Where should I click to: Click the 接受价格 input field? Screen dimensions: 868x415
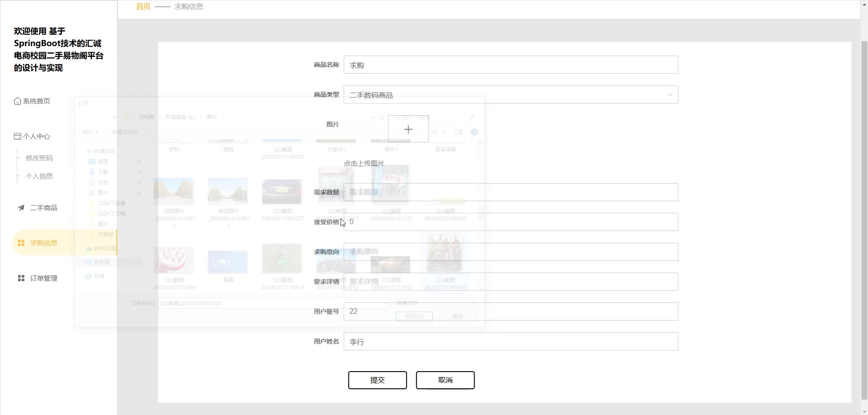(x=511, y=222)
